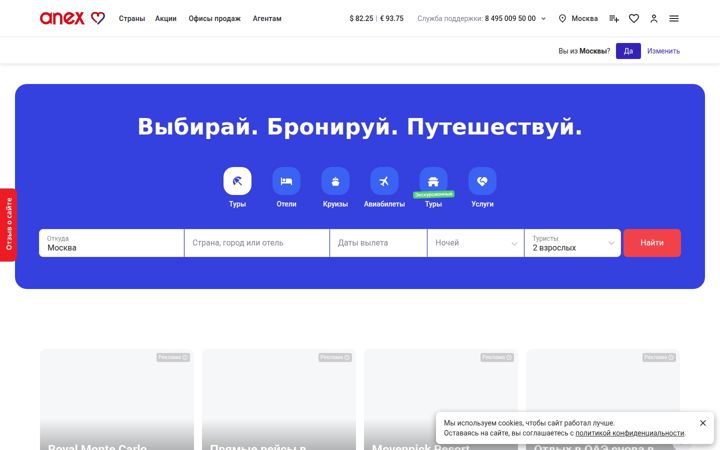Click the Anex logo
The image size is (720, 450).
[72, 18]
